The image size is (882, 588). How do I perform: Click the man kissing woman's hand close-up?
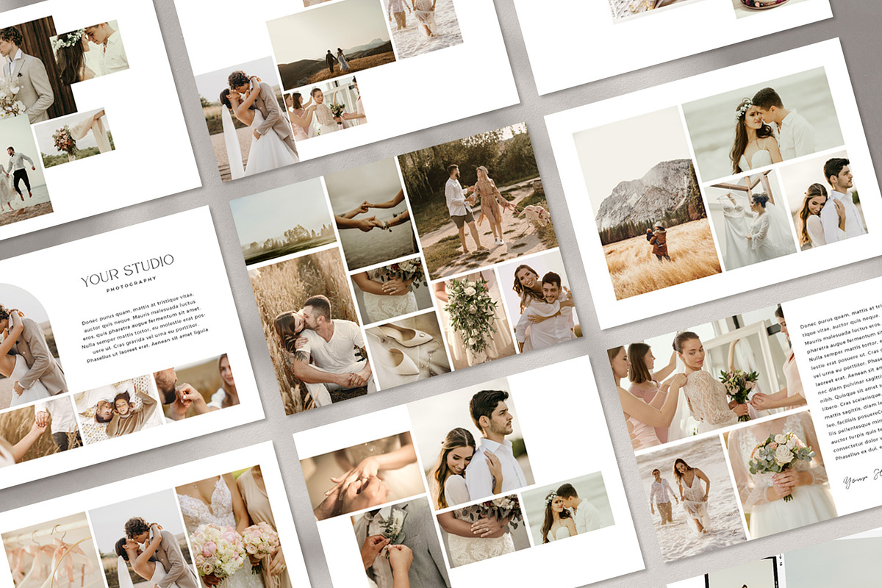coord(197,387)
